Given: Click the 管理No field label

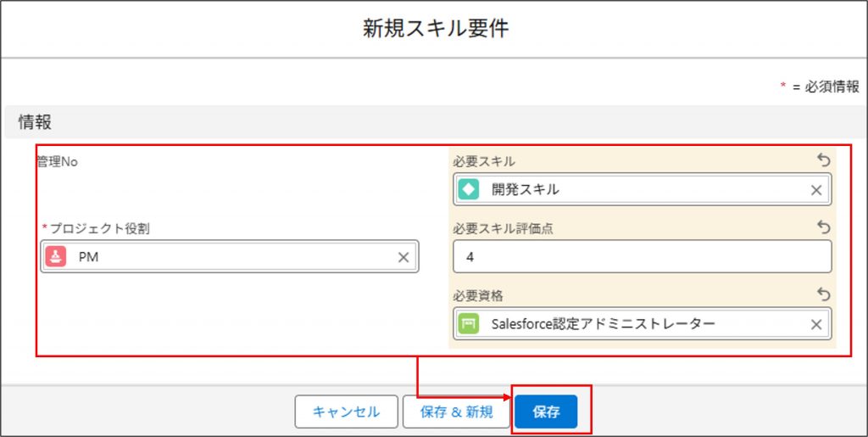Looking at the screenshot, I should [57, 161].
